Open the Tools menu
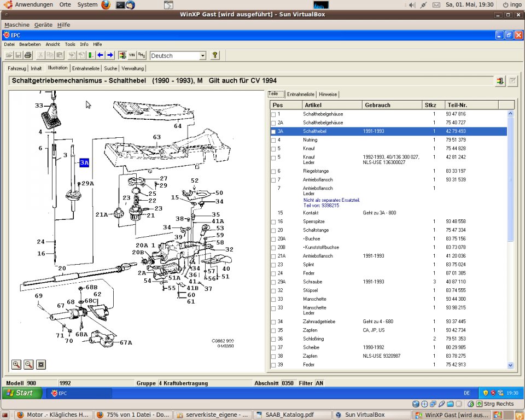This screenshot has width=525, height=420. pyautogui.click(x=70, y=44)
